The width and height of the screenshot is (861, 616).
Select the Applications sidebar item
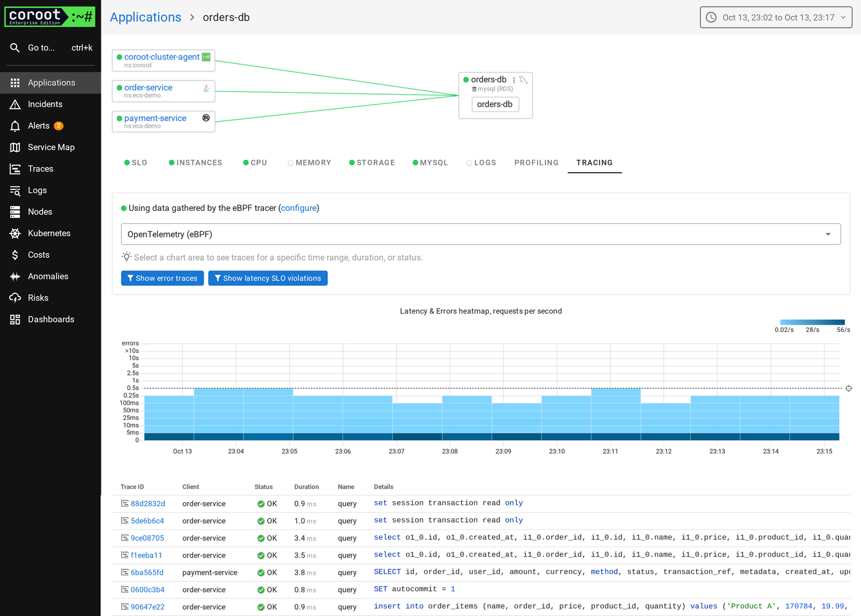(x=50, y=82)
